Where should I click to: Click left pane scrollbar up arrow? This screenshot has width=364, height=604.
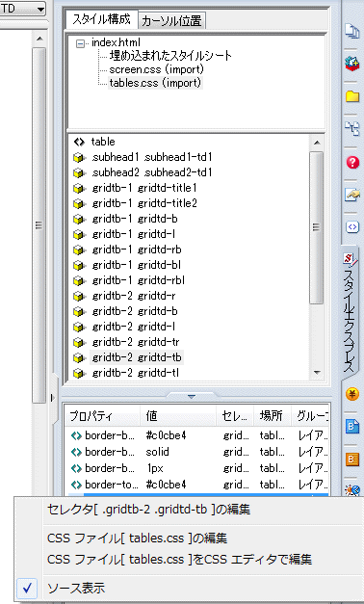pyautogui.click(x=39, y=39)
